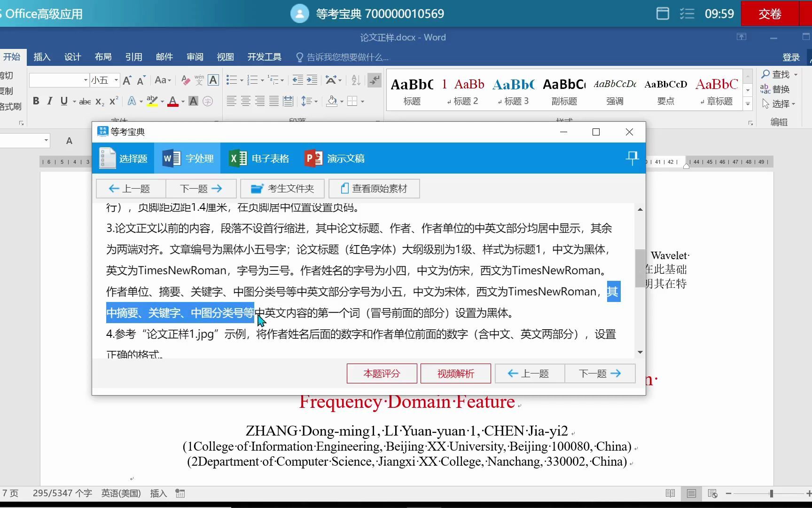Increase font size with grow icon

pyautogui.click(x=127, y=80)
